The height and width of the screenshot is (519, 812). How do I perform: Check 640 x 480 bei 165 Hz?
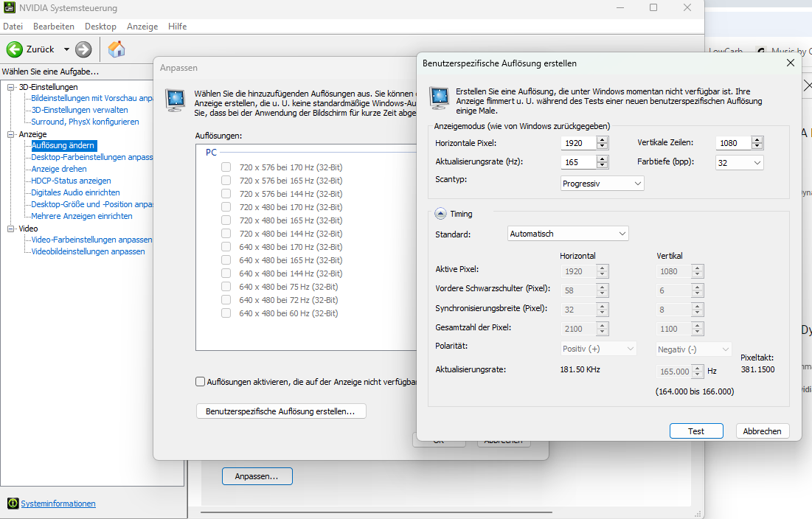(x=226, y=259)
